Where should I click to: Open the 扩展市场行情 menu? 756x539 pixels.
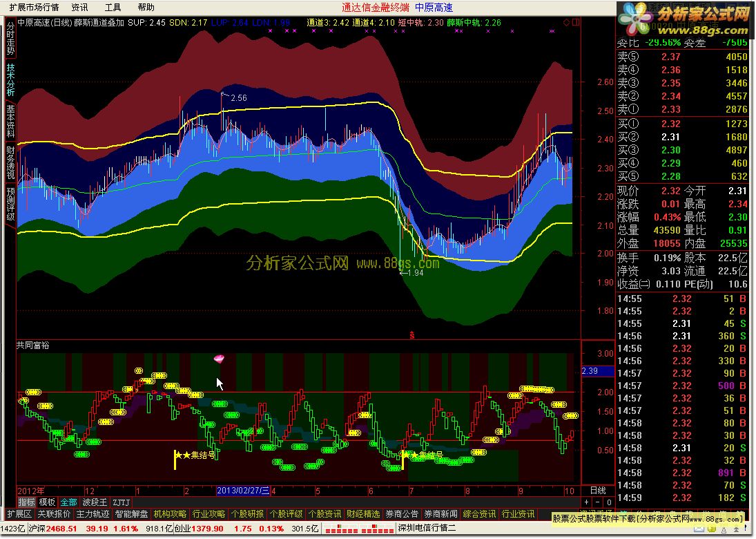[x=34, y=7]
